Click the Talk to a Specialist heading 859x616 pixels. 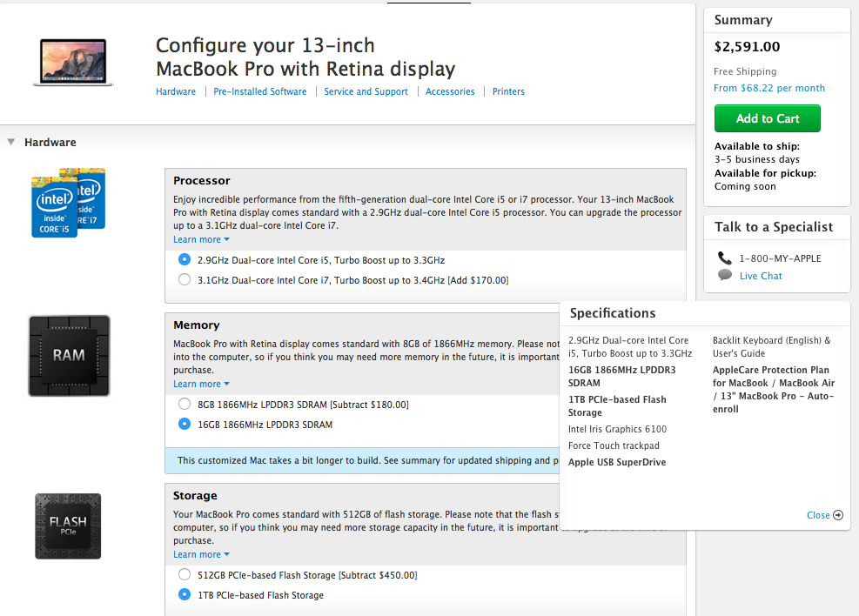pyautogui.click(x=774, y=227)
